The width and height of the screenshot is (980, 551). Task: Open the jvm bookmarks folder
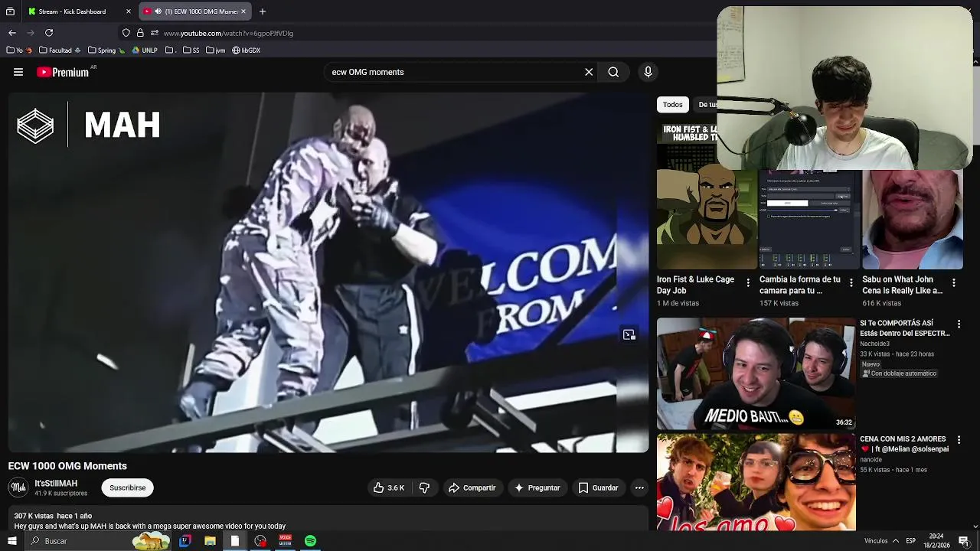215,51
